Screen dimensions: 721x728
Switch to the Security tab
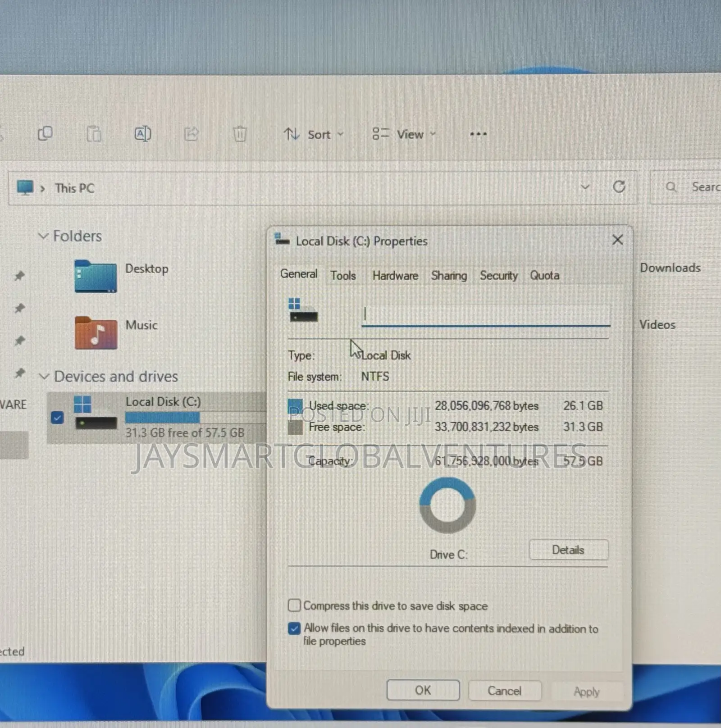tap(498, 275)
